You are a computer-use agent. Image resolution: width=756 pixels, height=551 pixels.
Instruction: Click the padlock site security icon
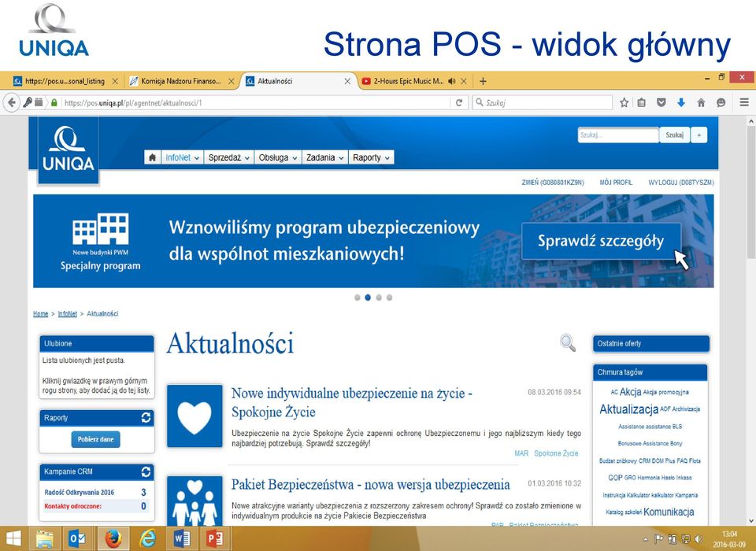click(54, 102)
